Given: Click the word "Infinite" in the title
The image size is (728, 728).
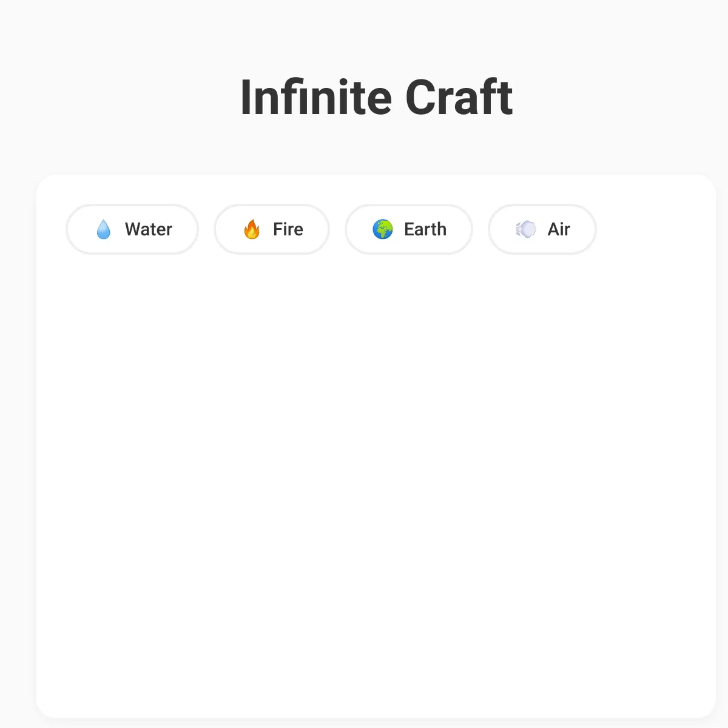Looking at the screenshot, I should [x=316, y=97].
